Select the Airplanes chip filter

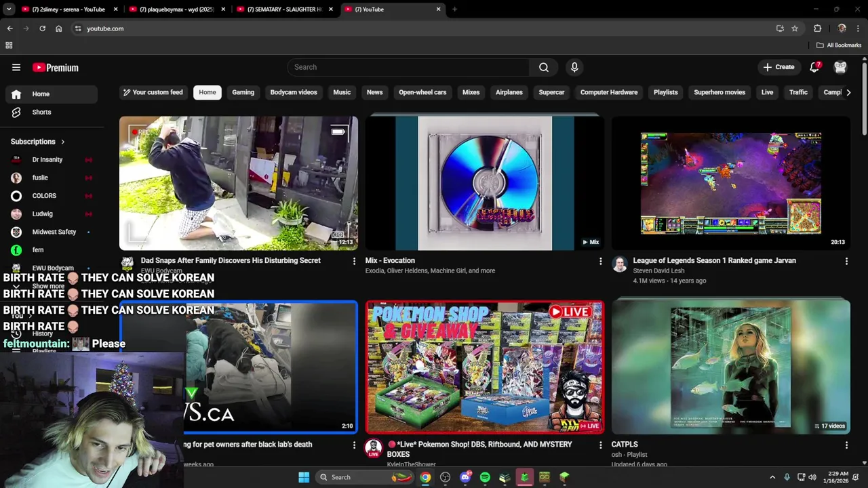tap(509, 92)
